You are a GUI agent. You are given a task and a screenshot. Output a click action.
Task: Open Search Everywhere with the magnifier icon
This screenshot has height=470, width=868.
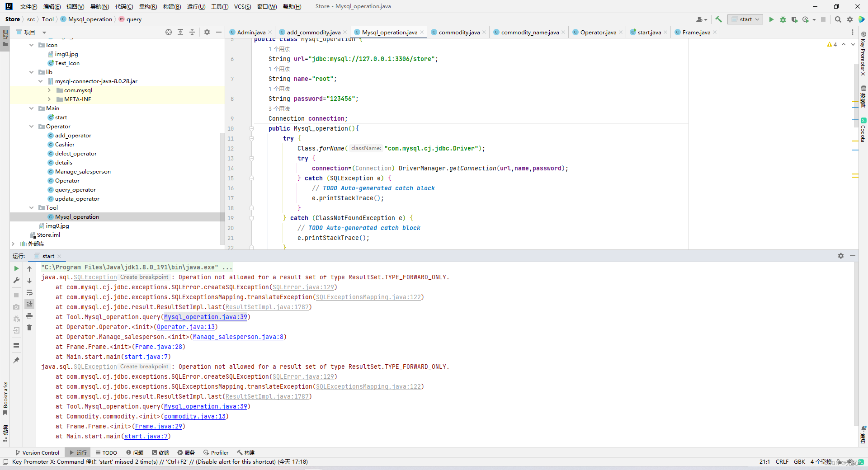838,19
